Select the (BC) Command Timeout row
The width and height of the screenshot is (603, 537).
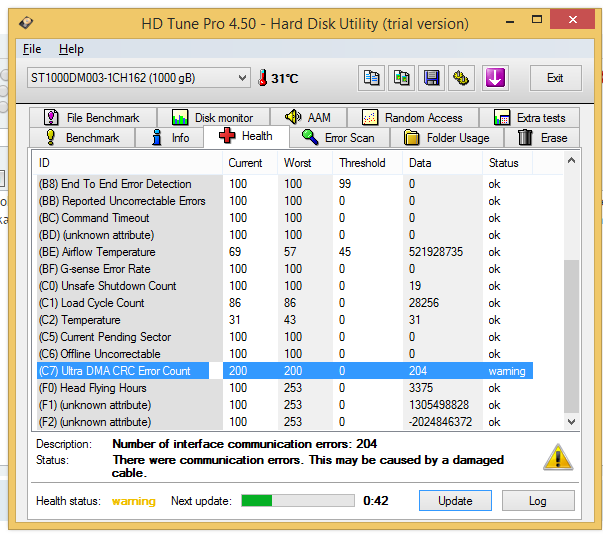click(285, 218)
